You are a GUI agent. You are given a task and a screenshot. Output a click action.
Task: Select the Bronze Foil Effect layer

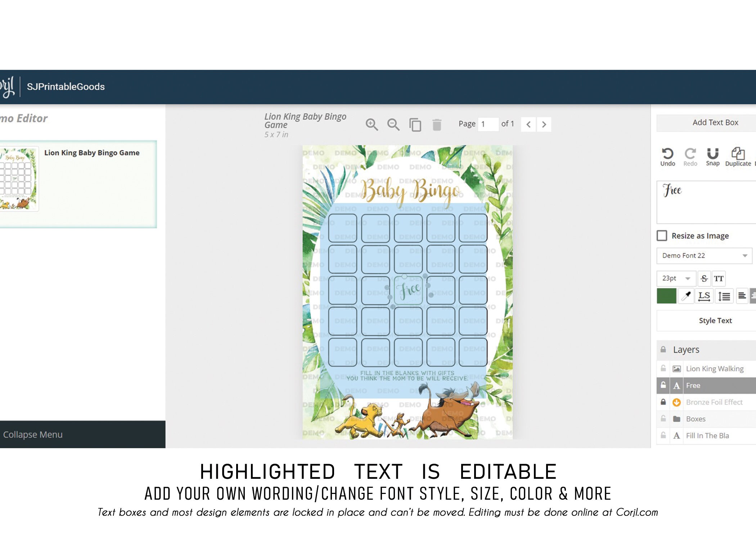pos(714,402)
